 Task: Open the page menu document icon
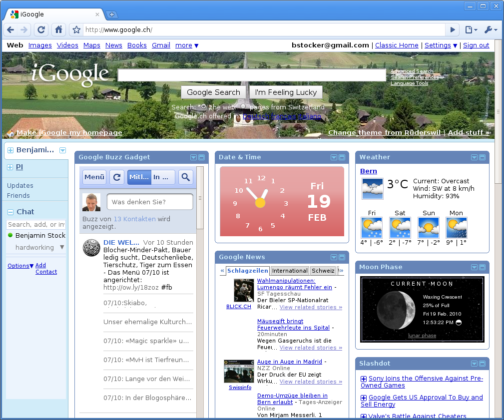[471, 30]
